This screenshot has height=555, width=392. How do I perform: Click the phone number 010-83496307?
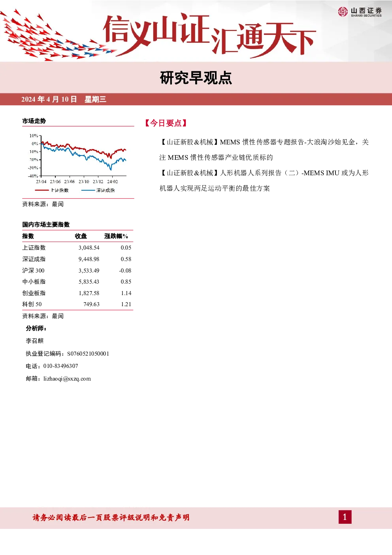[x=61, y=366]
